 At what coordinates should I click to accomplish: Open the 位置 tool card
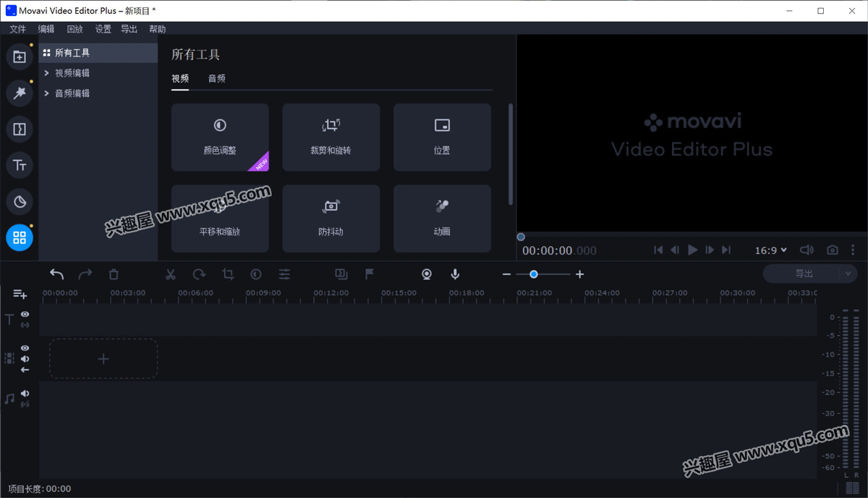click(x=442, y=138)
